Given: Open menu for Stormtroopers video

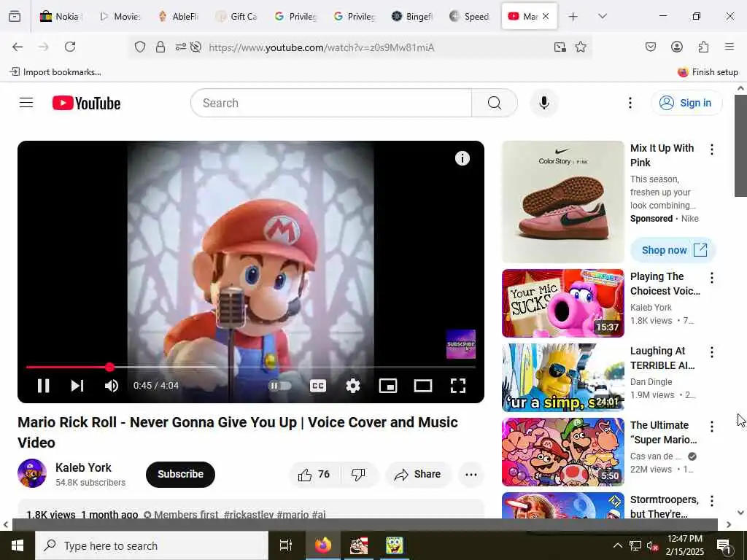Looking at the screenshot, I should (x=712, y=501).
